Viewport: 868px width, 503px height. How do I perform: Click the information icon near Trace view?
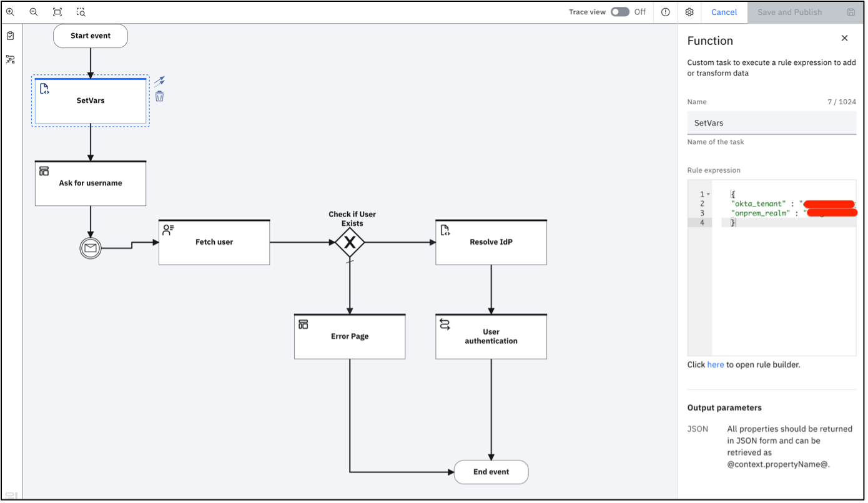coord(665,12)
